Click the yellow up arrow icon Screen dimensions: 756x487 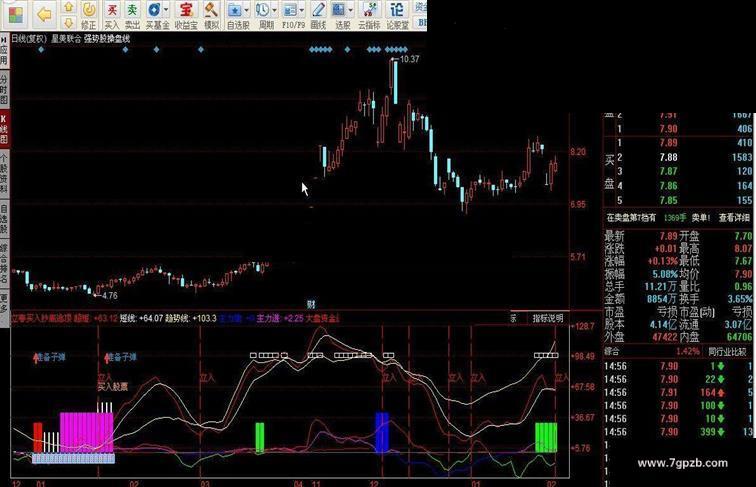pyautogui.click(x=68, y=7)
